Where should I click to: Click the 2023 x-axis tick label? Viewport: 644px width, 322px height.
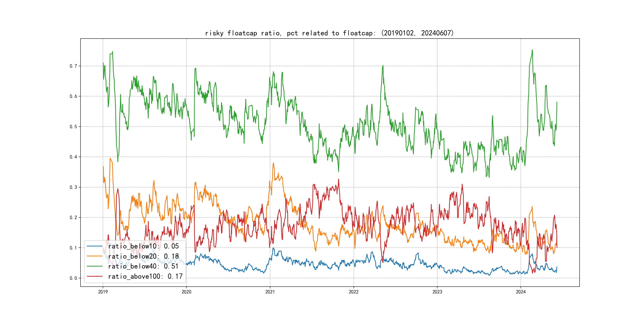click(x=437, y=292)
